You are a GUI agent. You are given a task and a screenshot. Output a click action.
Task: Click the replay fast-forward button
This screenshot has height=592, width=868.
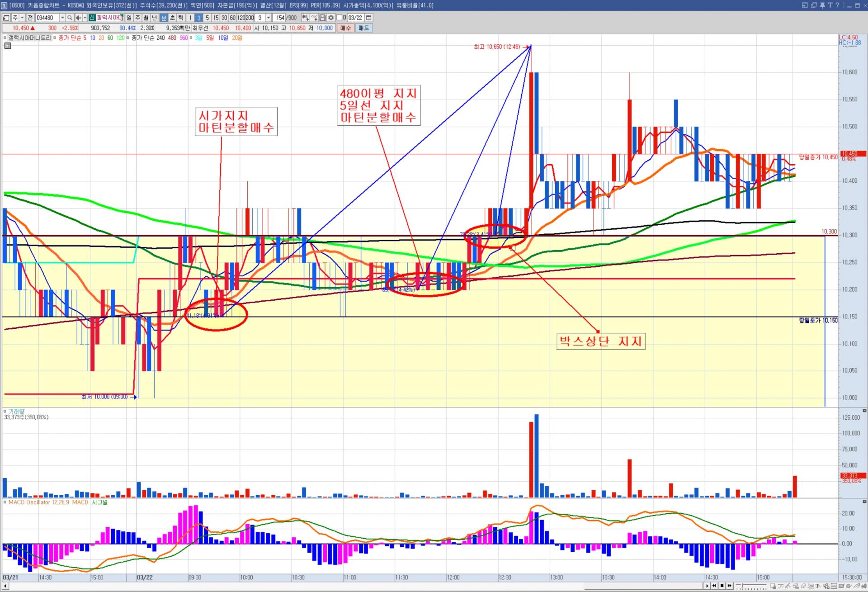(x=729, y=586)
